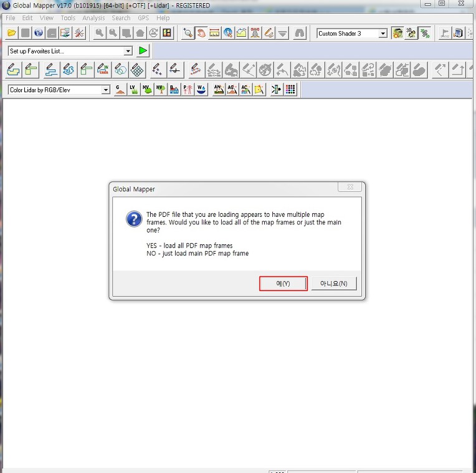
Task: Toggle Low Vegetation (LV) Lidar filter
Action: 133,90
